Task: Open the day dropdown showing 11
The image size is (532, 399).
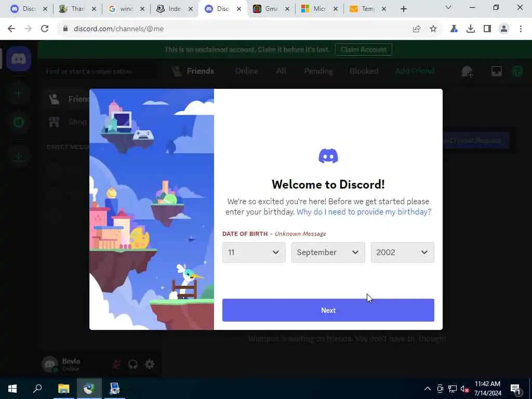Action: [x=254, y=252]
